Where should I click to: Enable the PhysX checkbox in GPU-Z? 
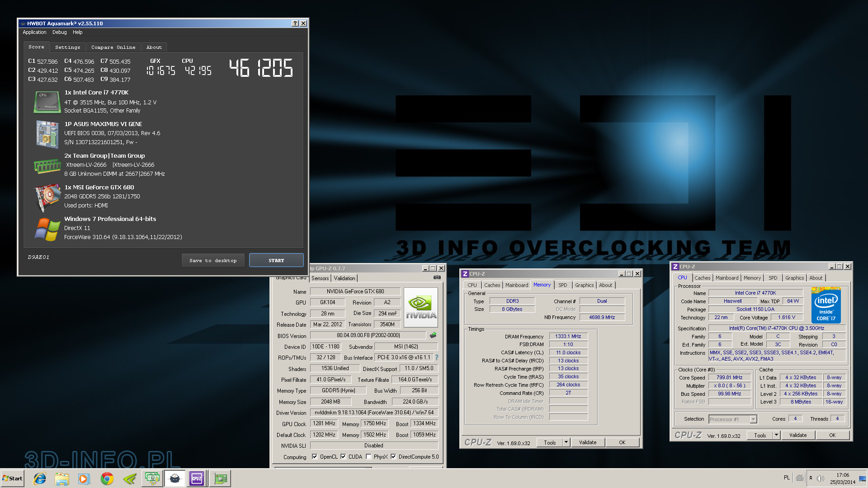368,457
